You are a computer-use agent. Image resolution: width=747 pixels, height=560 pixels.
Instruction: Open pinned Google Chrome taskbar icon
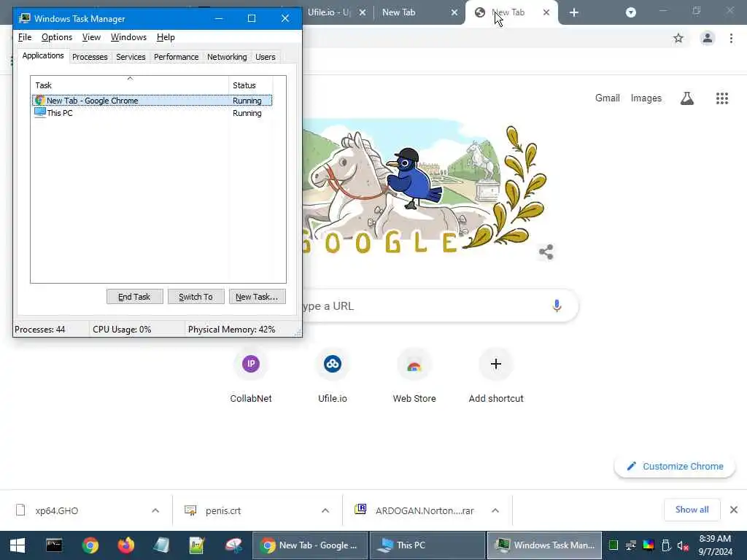[90, 545]
